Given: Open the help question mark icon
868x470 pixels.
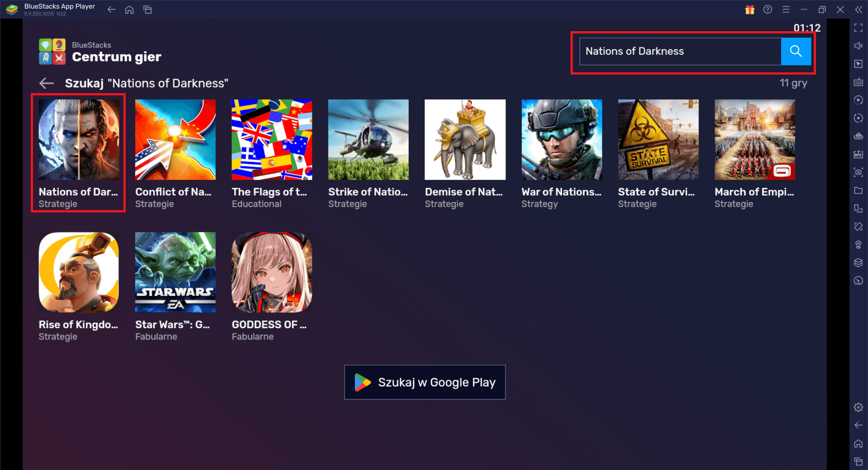Looking at the screenshot, I should coord(768,9).
